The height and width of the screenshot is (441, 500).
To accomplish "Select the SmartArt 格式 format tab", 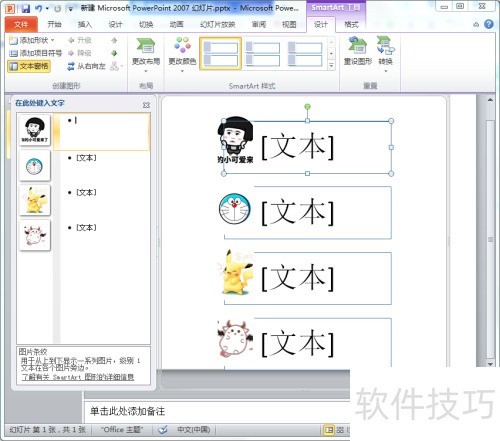I will tap(351, 24).
